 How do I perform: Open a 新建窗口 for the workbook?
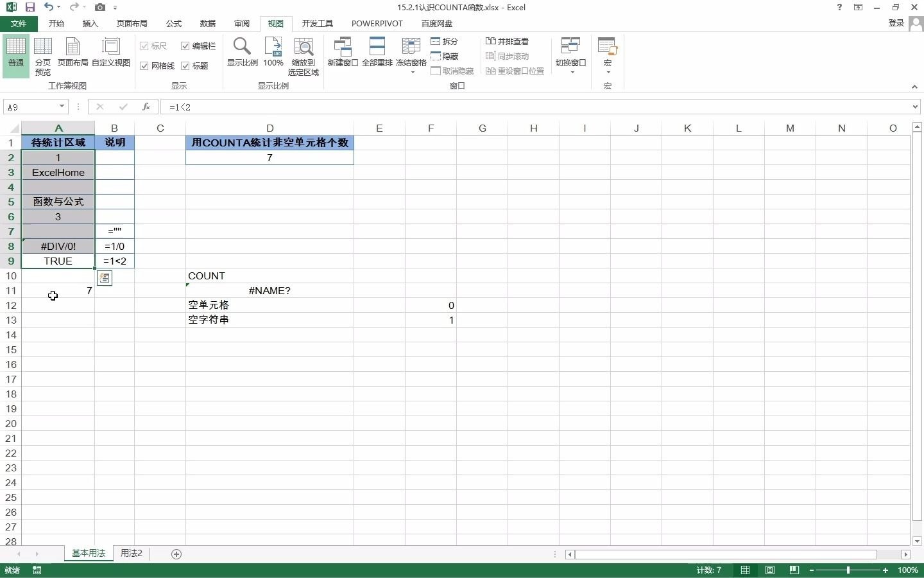[343, 55]
